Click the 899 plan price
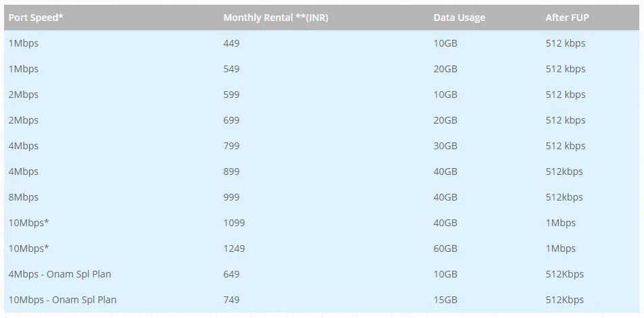Viewport: 644px width, 318px height. [231, 171]
